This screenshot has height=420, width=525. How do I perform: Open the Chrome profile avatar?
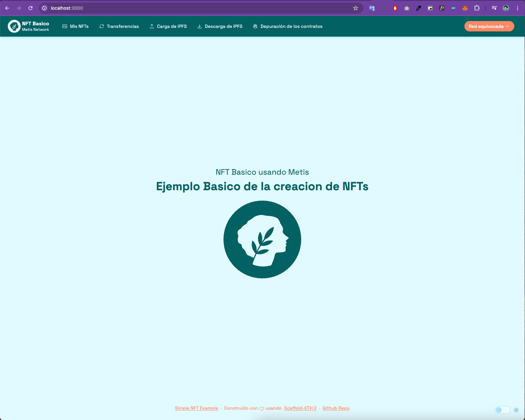[x=506, y=8]
